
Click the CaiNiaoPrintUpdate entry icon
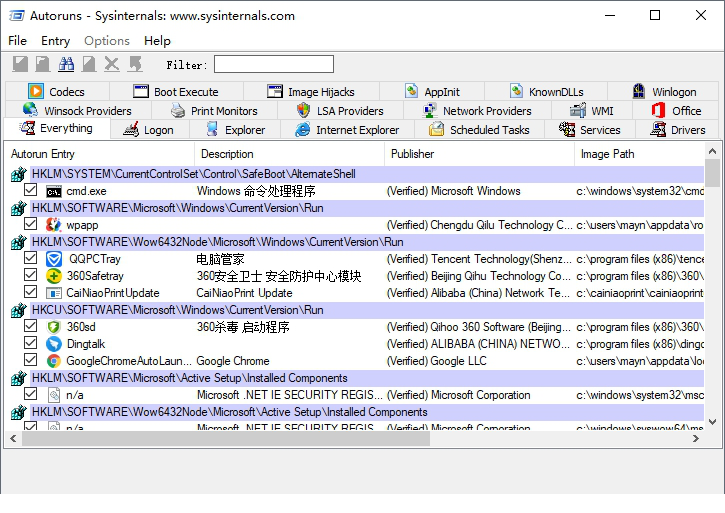pyautogui.click(x=54, y=293)
